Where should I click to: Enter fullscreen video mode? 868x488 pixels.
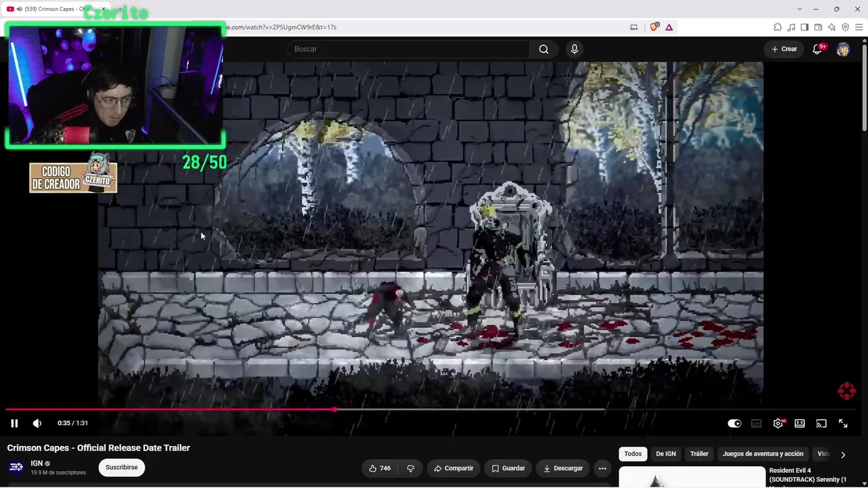(x=843, y=424)
